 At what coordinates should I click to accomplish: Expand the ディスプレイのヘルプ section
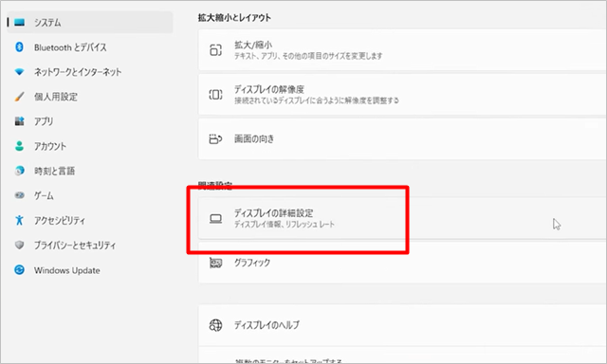point(402,325)
